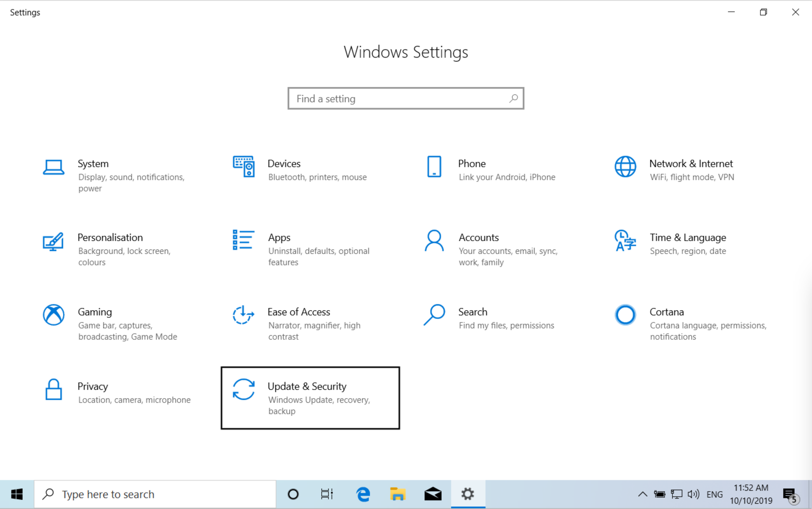The image size is (812, 509).
Task: Click the Cortana title text
Action: (667, 312)
